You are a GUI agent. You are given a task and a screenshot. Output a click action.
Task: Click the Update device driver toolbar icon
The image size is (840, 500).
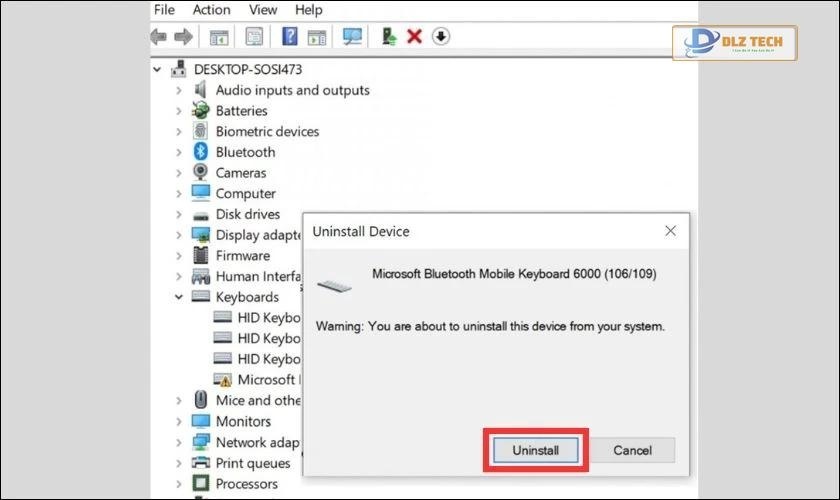click(390, 37)
